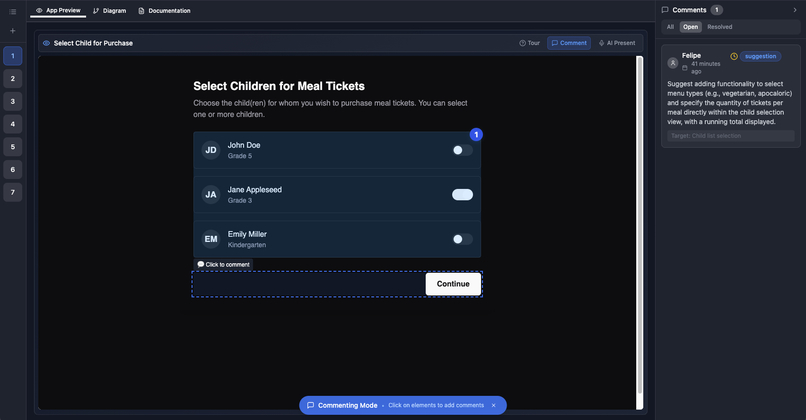
Task: Select screen 7 in sidebar
Action: point(13,192)
